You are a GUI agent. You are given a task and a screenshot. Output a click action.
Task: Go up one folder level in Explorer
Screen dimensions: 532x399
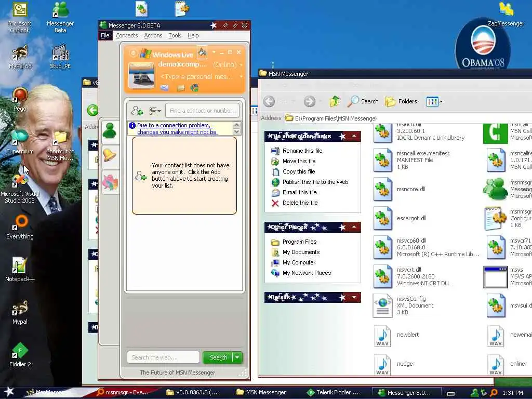[335, 101]
